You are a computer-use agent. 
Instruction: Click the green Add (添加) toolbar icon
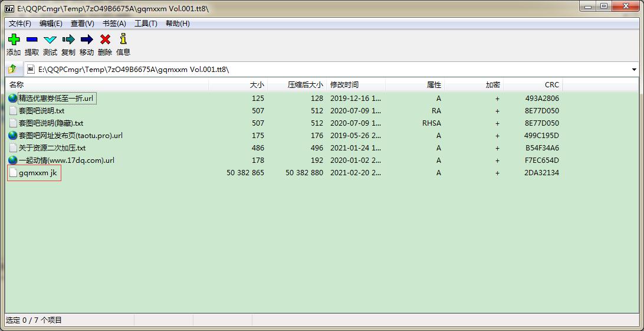pos(14,40)
